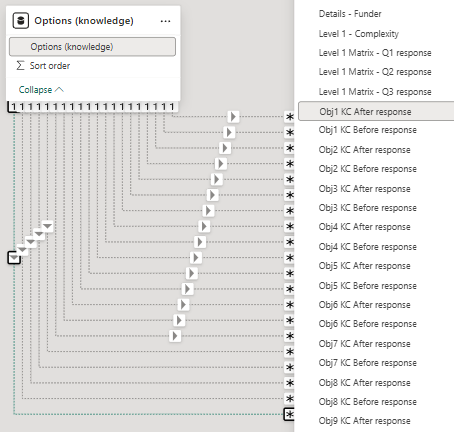Select Obj2 KC After response
The width and height of the screenshot is (454, 432).
[x=364, y=150]
